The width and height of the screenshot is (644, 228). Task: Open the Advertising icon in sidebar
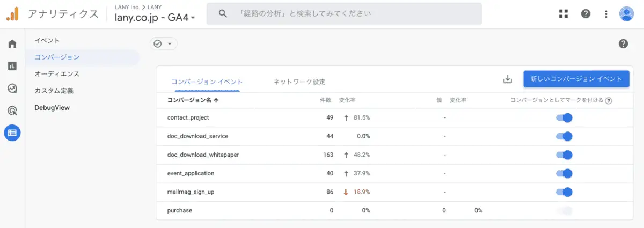click(x=12, y=111)
